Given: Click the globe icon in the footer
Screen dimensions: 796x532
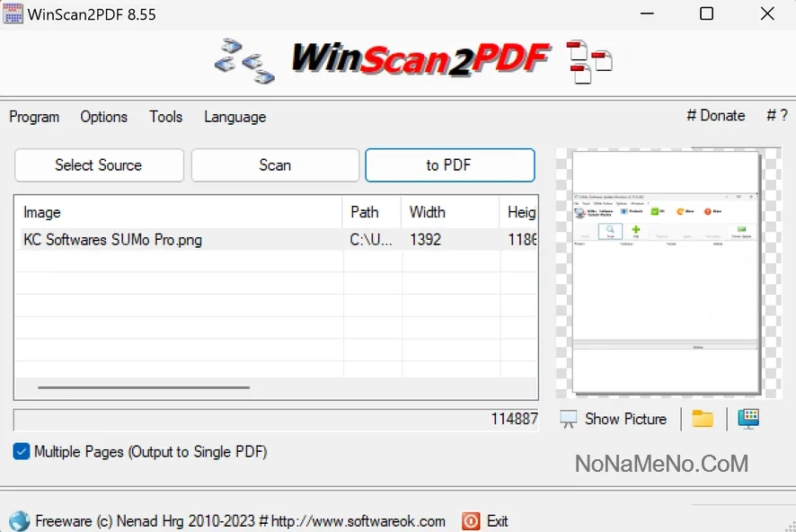Looking at the screenshot, I should (19, 521).
